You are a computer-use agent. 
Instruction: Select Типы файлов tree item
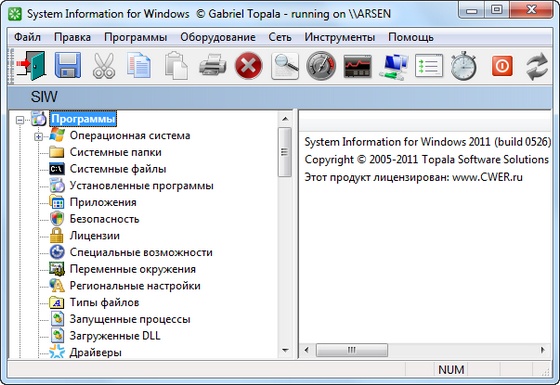point(104,302)
